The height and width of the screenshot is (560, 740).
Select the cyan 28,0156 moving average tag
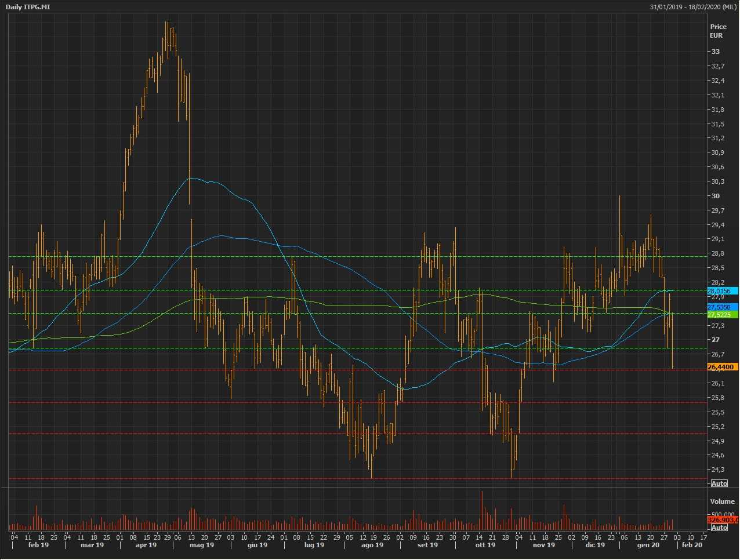pyautogui.click(x=721, y=291)
